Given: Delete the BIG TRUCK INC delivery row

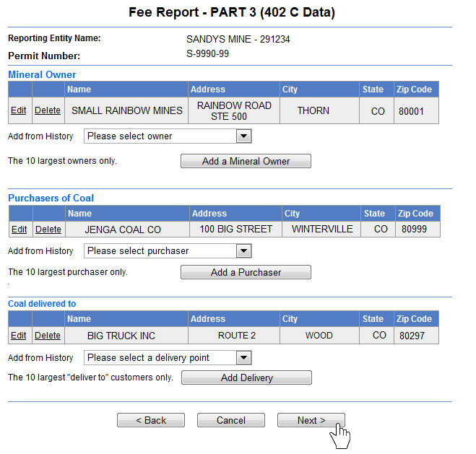Looking at the screenshot, I should click(x=48, y=336).
